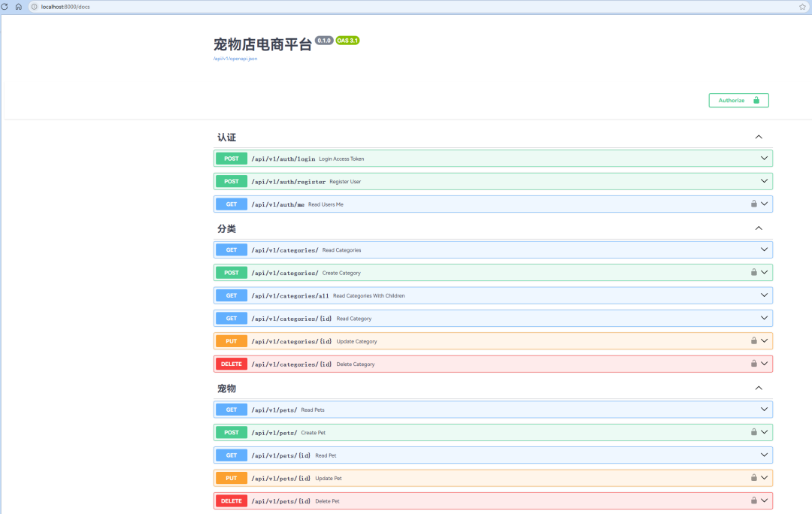Expand the POST /api/v1/auth/login endpoint arrow
Screen dimensions: 812x514
pos(764,159)
